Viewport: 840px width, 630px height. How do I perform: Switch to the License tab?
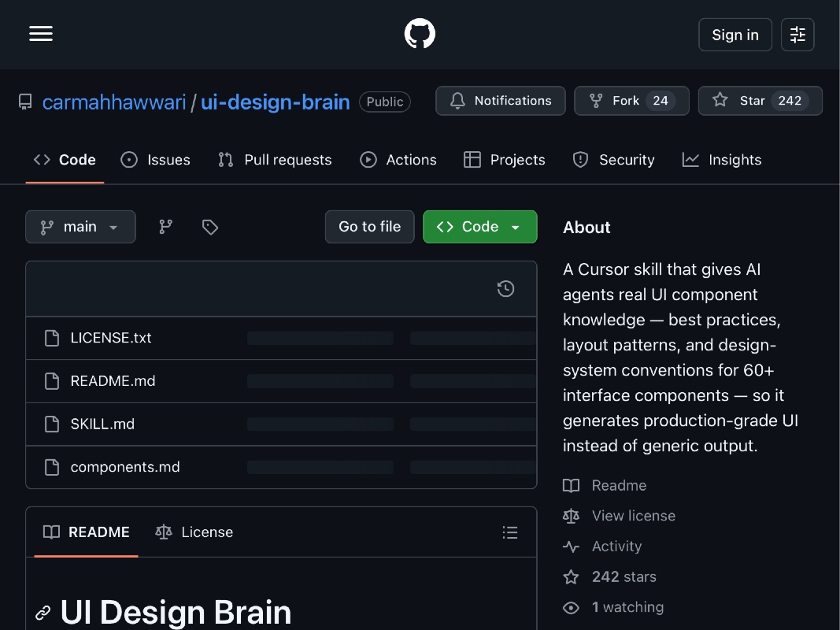(x=194, y=532)
